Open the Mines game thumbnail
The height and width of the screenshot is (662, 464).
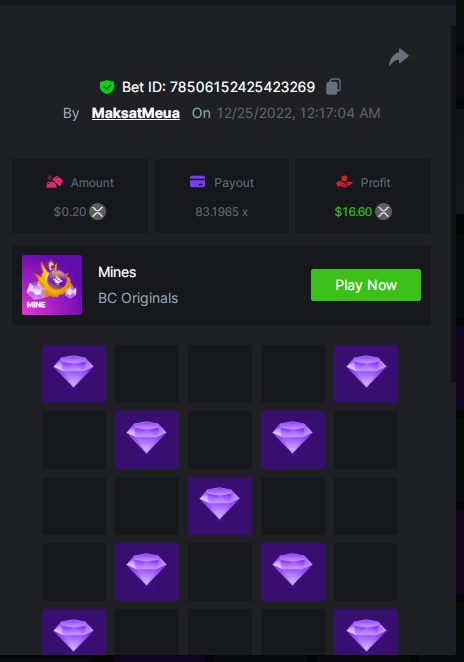point(52,285)
